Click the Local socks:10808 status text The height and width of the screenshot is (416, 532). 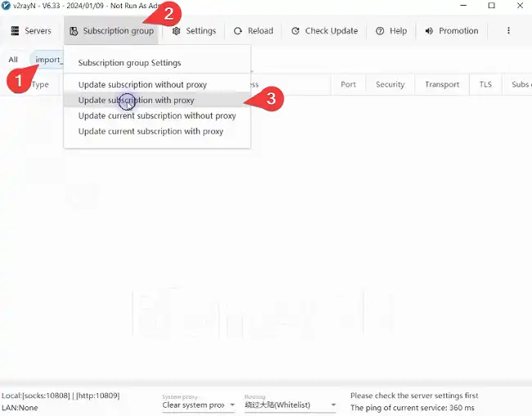click(61, 396)
